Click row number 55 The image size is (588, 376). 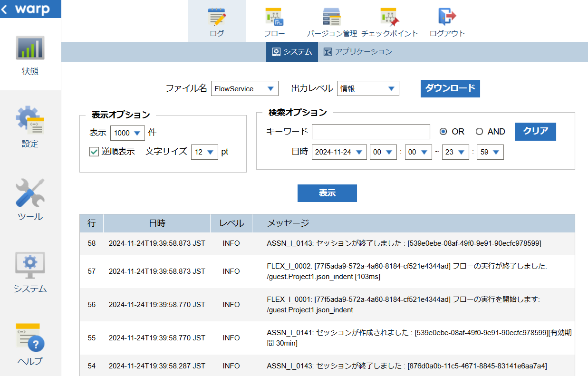tap(92, 338)
